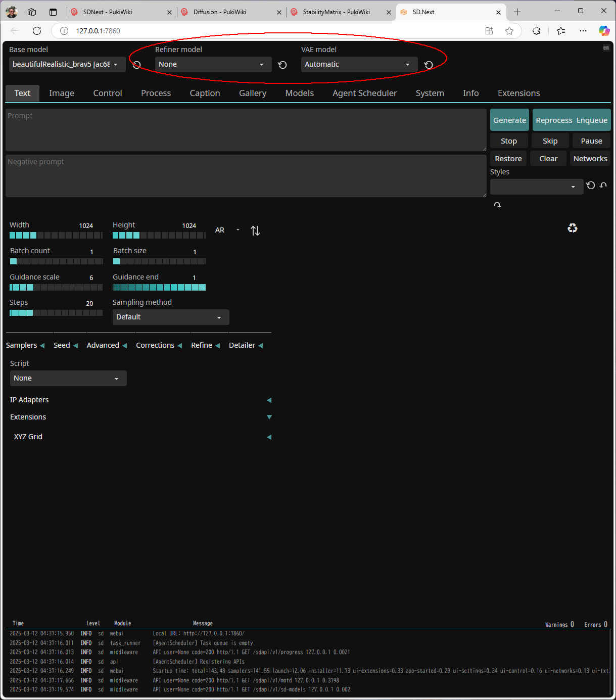Refresh the Refiner model list
Viewport: 616px width, 700px height.
pyautogui.click(x=282, y=65)
